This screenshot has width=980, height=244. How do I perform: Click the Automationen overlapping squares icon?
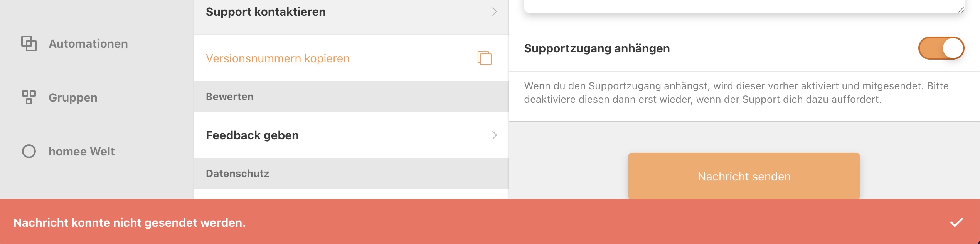(x=29, y=43)
